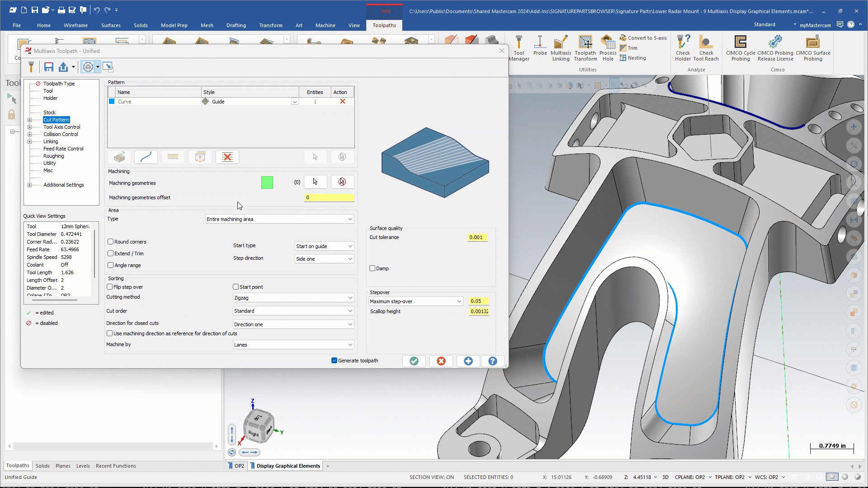The width and height of the screenshot is (868, 488).
Task: Enable the Round corners checkbox
Action: (111, 242)
